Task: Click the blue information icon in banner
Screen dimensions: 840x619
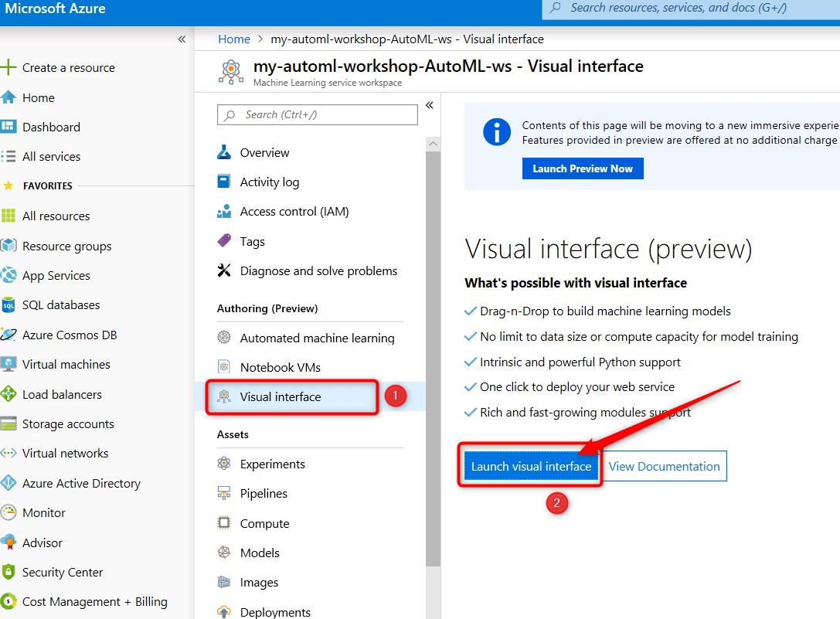Action: pos(497,132)
